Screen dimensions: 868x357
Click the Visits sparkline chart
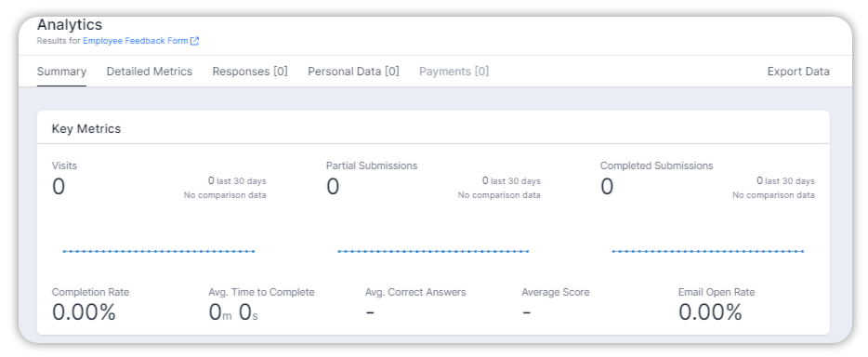[x=158, y=251]
